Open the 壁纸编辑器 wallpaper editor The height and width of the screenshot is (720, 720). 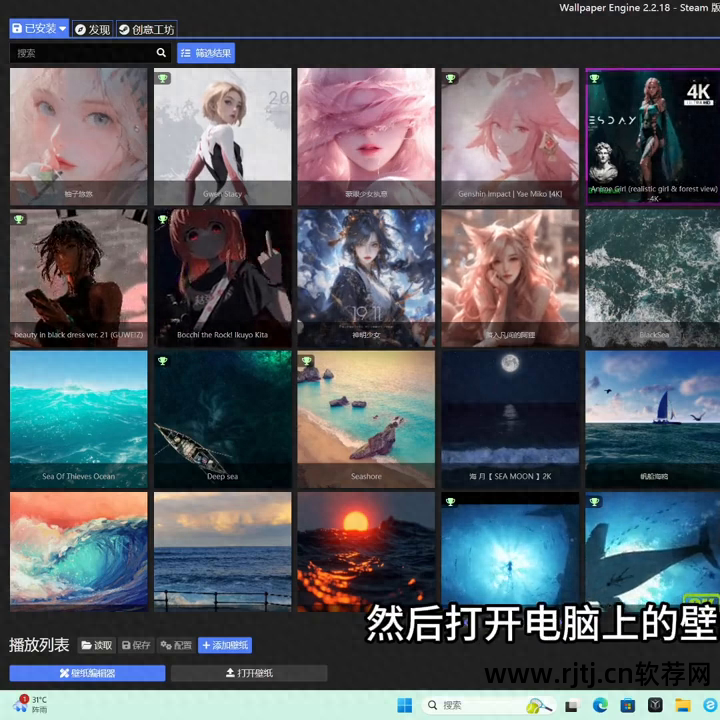coord(87,673)
